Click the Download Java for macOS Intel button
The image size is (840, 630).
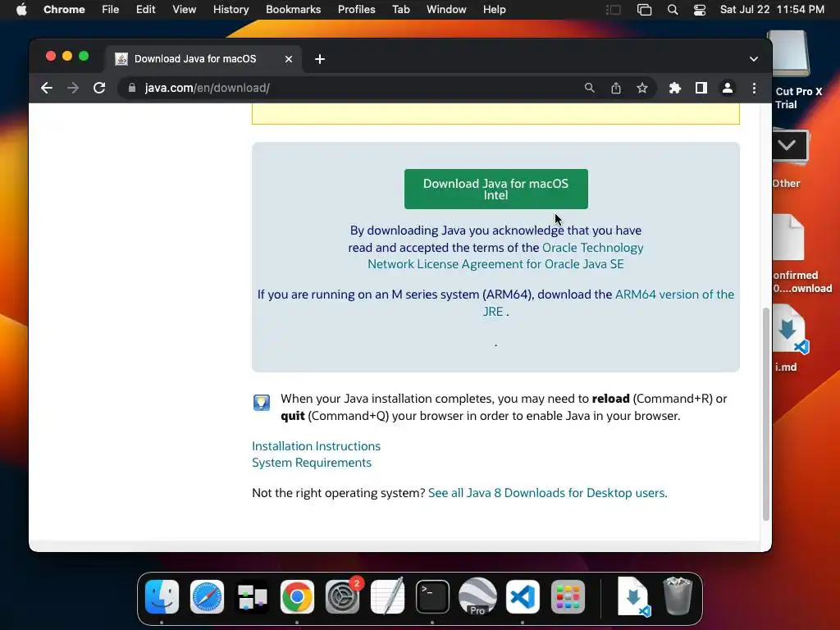496,189
